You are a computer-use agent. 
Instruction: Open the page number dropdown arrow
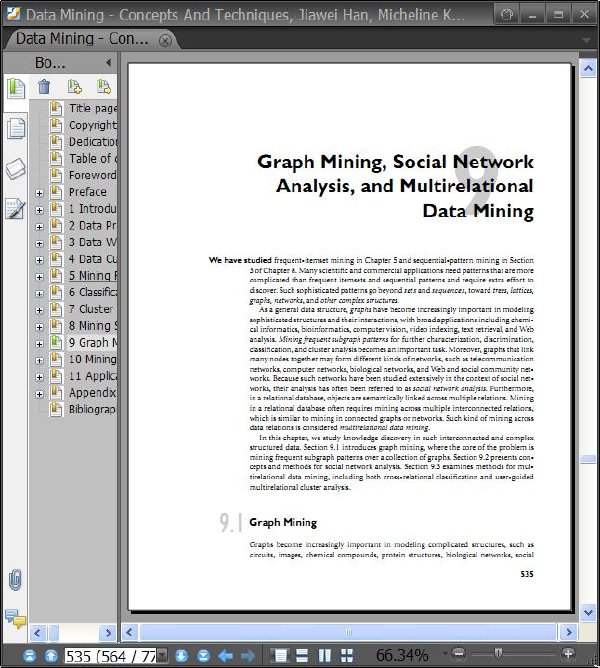click(162, 656)
